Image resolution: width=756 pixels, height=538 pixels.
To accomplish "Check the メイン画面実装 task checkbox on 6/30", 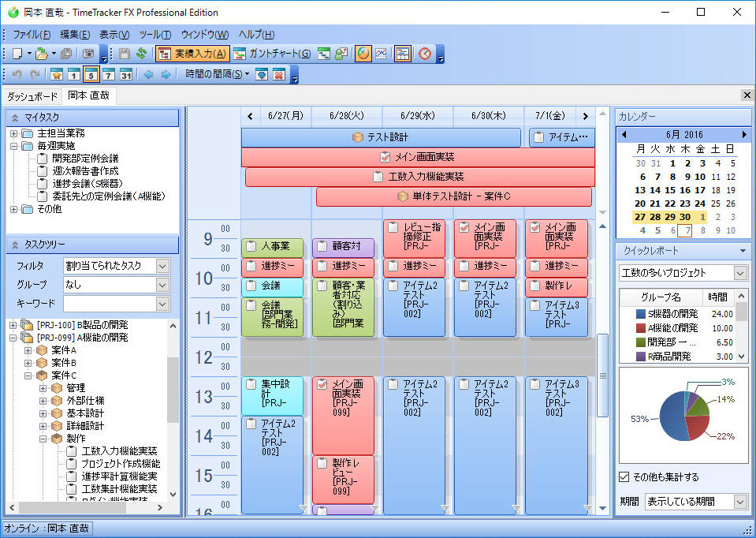I will [x=464, y=227].
